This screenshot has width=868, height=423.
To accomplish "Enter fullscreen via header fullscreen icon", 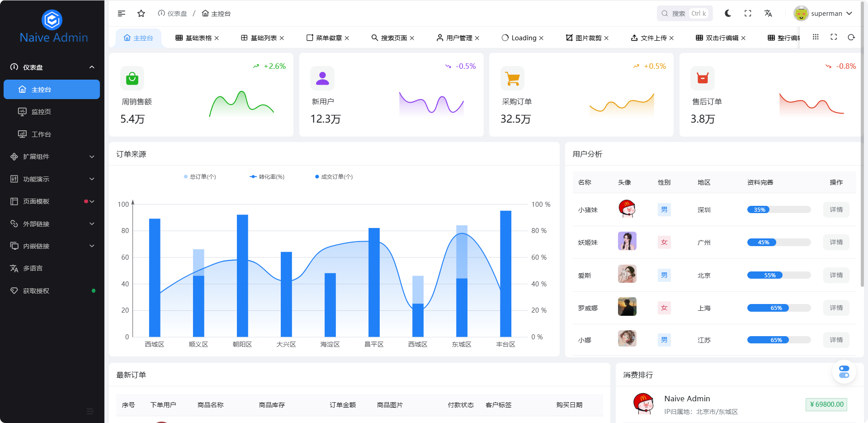I will pos(748,14).
